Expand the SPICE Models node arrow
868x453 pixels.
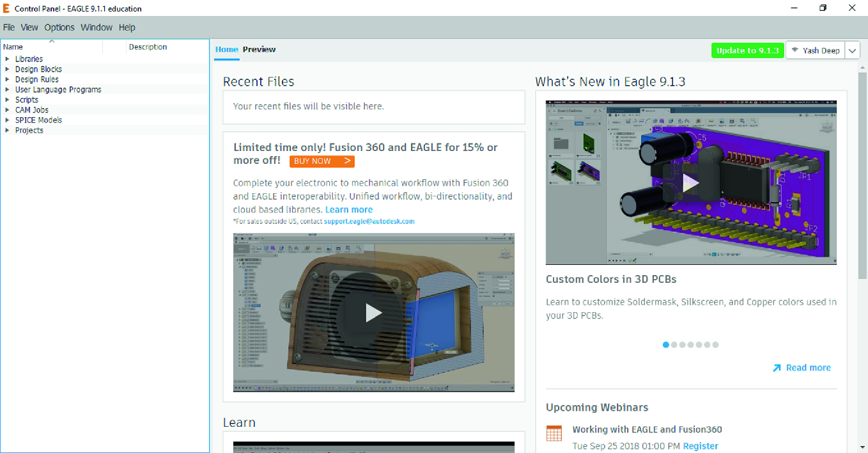pyautogui.click(x=7, y=120)
